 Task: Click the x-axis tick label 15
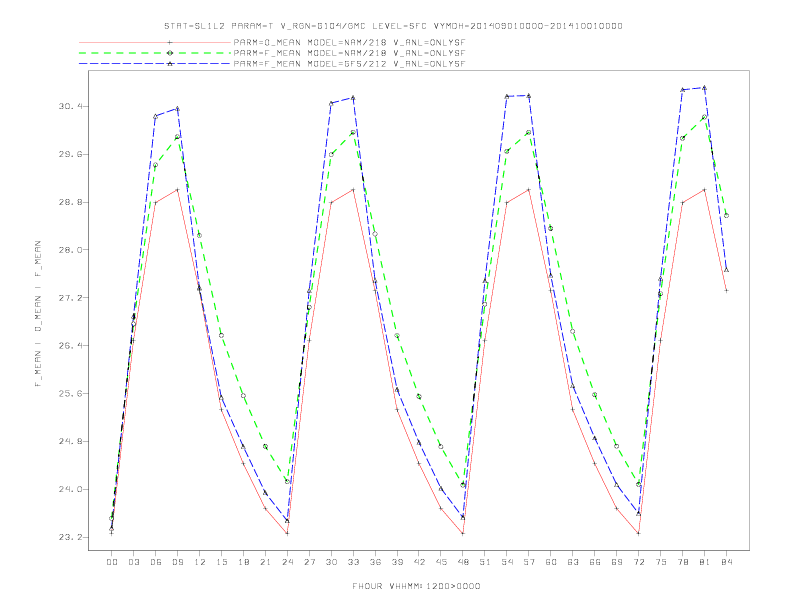221,562
